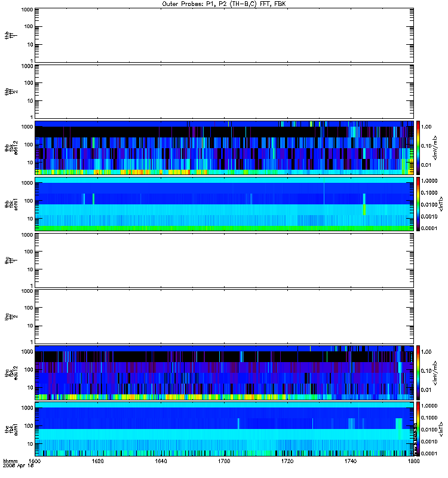Viewport: 448px width, 478px height.
Task: Click the 'thc fbk scm1' y-axis title
Action: tap(11, 429)
